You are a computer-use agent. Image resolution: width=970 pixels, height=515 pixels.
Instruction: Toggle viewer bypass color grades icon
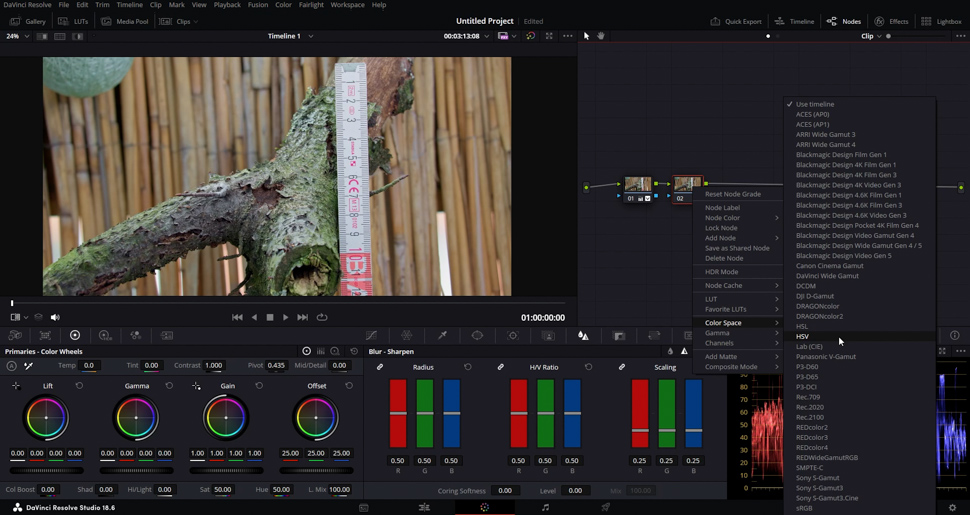click(530, 36)
